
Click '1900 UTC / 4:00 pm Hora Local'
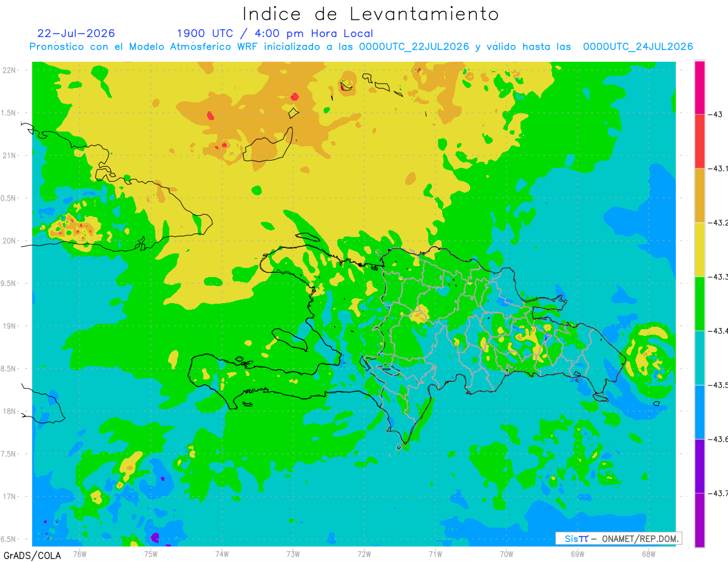(275, 33)
